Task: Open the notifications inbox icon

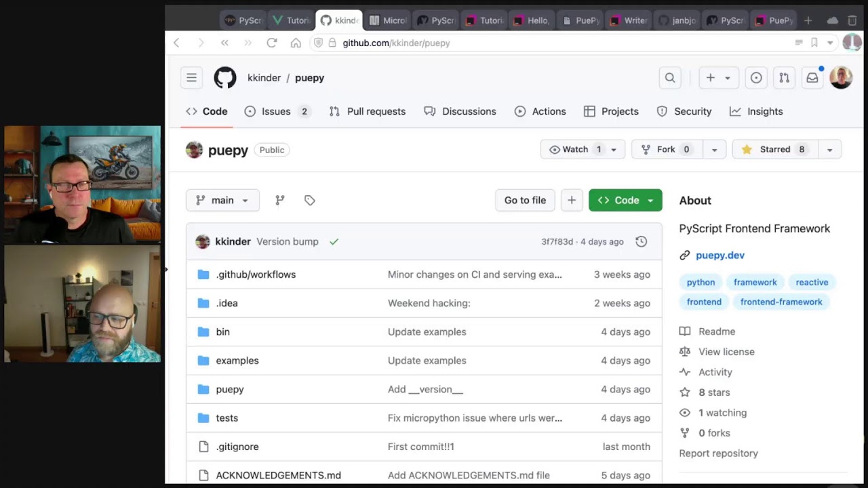Action: pyautogui.click(x=812, y=78)
